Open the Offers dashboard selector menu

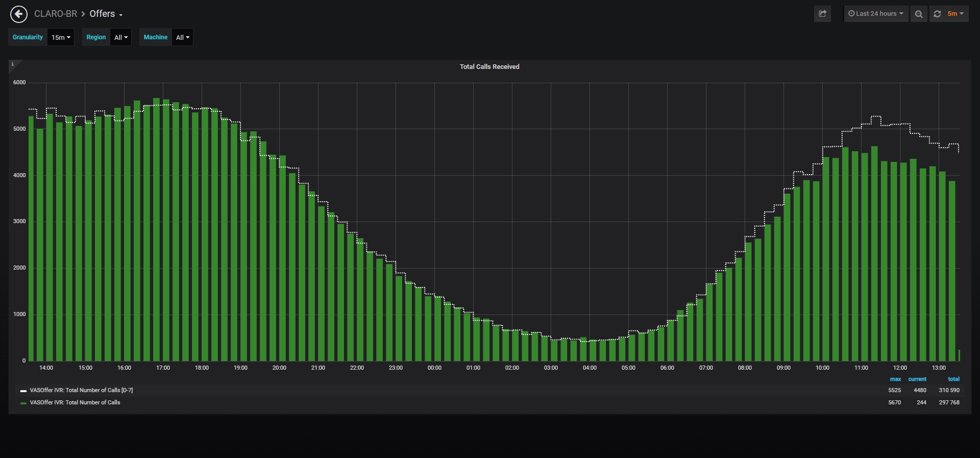pyautogui.click(x=106, y=14)
